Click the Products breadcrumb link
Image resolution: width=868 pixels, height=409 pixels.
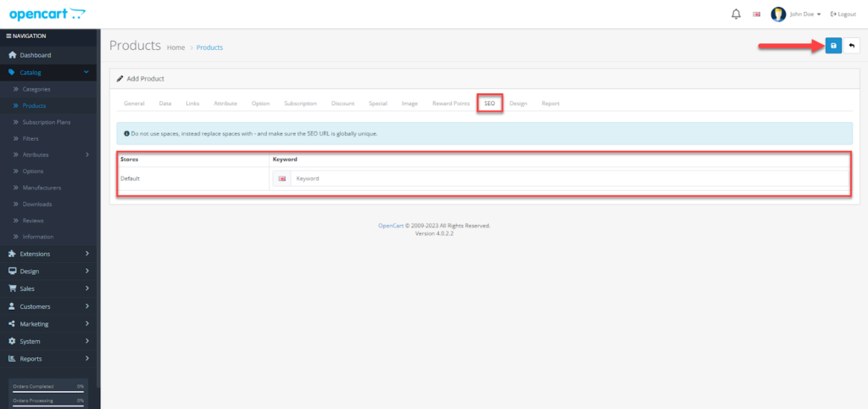click(x=210, y=48)
